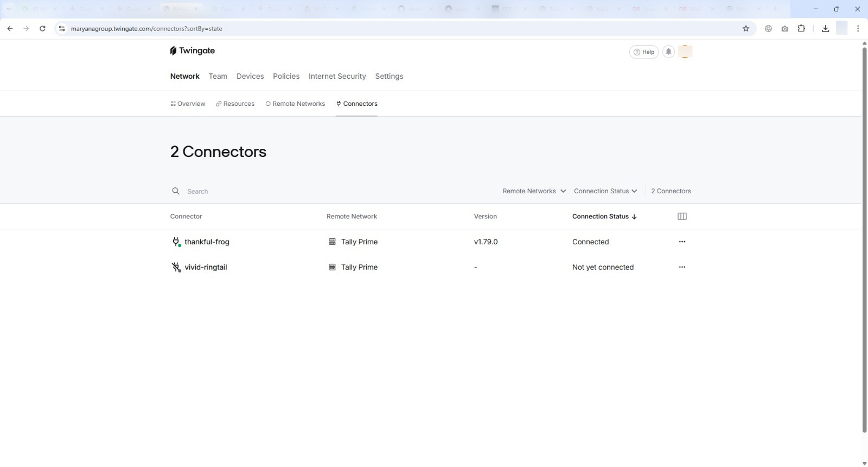Switch to the Resources tab
The width and height of the screenshot is (868, 467).
tap(235, 104)
